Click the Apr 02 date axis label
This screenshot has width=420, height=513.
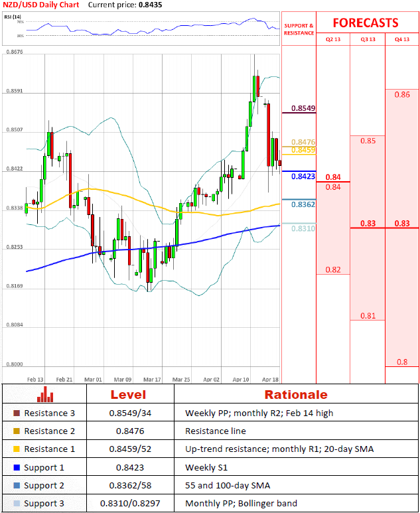[x=211, y=380]
